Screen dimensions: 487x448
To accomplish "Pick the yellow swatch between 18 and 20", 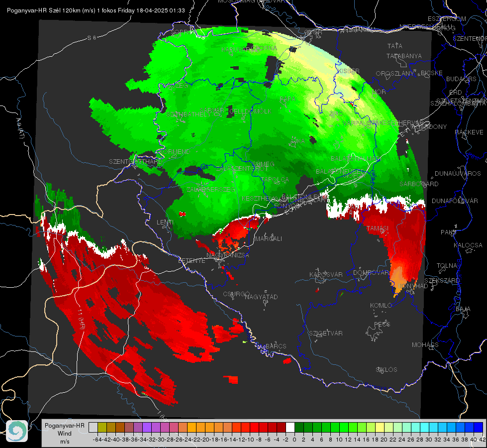I will point(380,427).
